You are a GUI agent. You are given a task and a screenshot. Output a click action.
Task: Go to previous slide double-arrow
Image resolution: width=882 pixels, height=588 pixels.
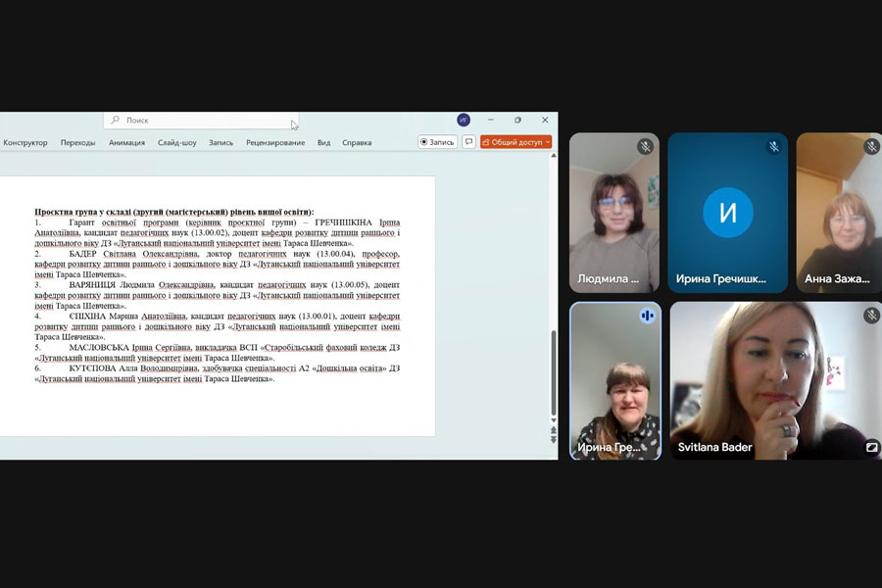pos(554,430)
